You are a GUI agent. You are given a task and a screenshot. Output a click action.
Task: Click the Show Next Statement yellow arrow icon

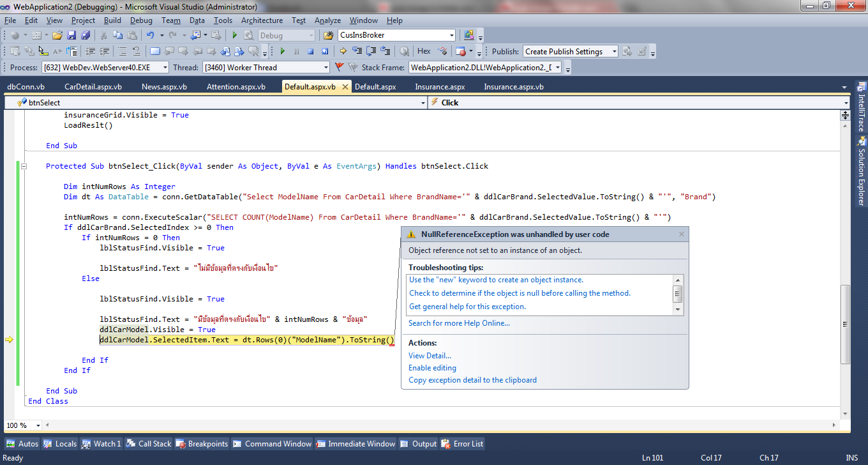[343, 51]
